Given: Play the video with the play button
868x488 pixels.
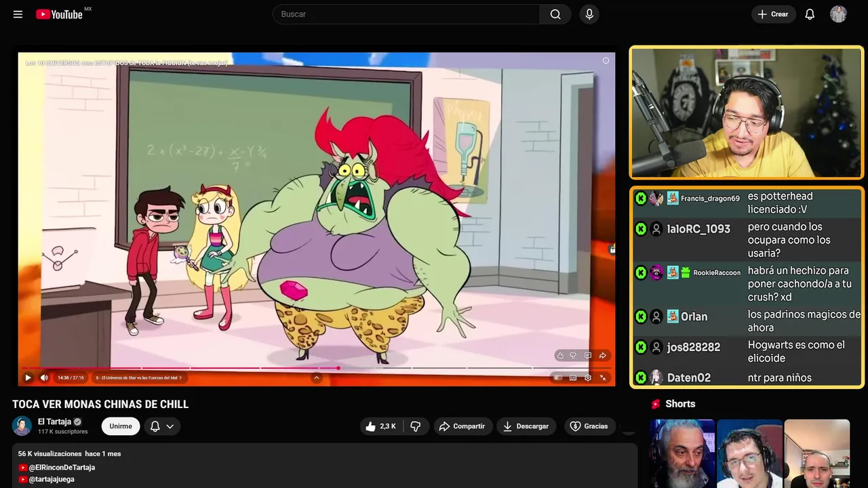Looking at the screenshot, I should click(28, 378).
